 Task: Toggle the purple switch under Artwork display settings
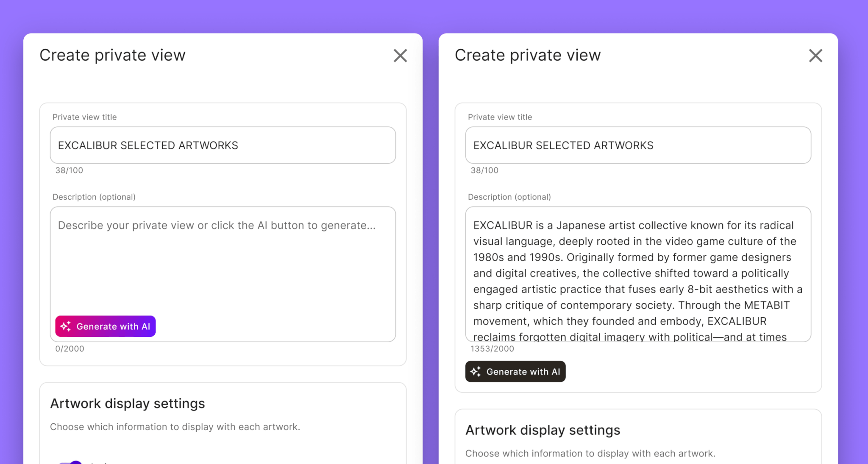coord(70,462)
